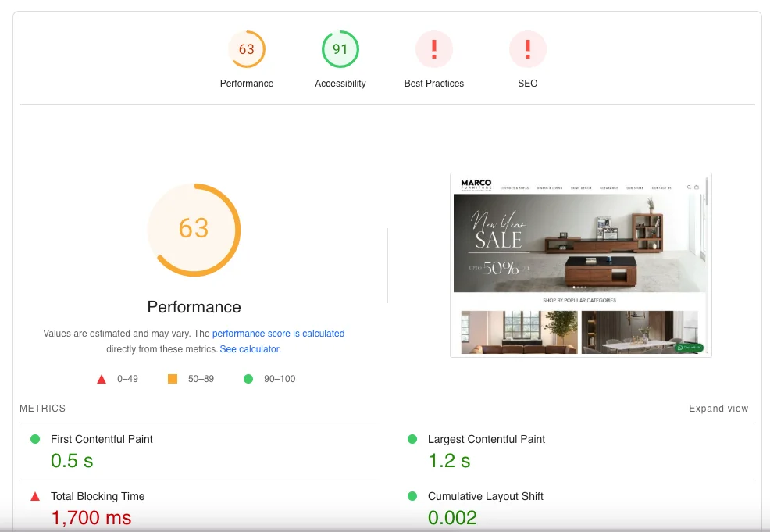Jump to the Best Practices category label
This screenshot has height=532, width=770.
click(x=434, y=84)
